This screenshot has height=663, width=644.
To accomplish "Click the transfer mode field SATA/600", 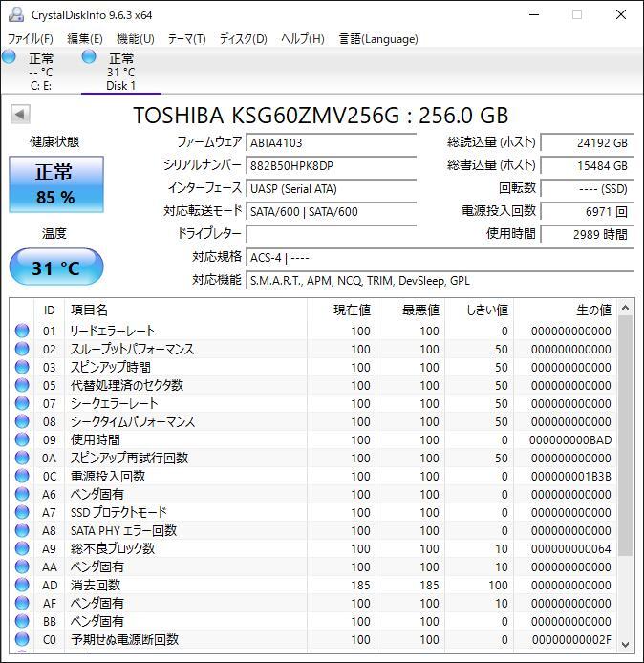I will 332,211.
